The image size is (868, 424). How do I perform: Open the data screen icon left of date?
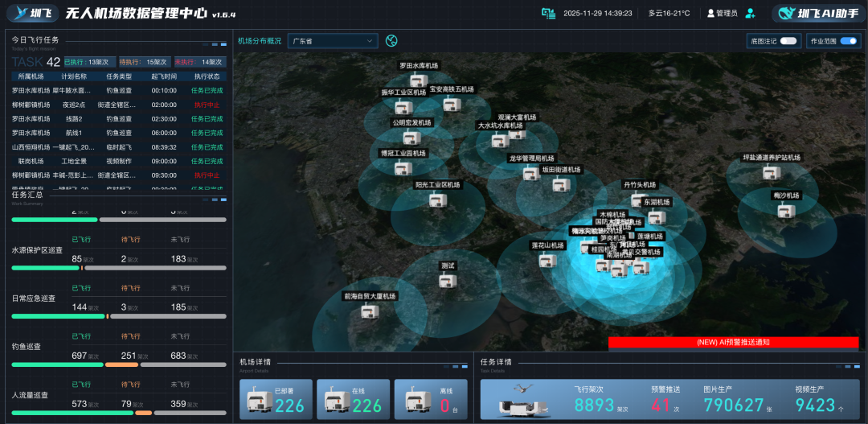point(548,14)
